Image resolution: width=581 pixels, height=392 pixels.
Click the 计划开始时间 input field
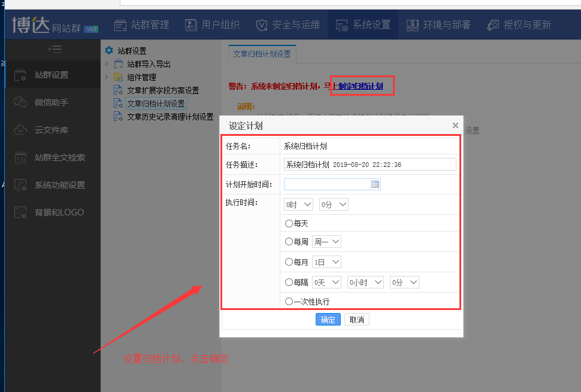point(326,184)
